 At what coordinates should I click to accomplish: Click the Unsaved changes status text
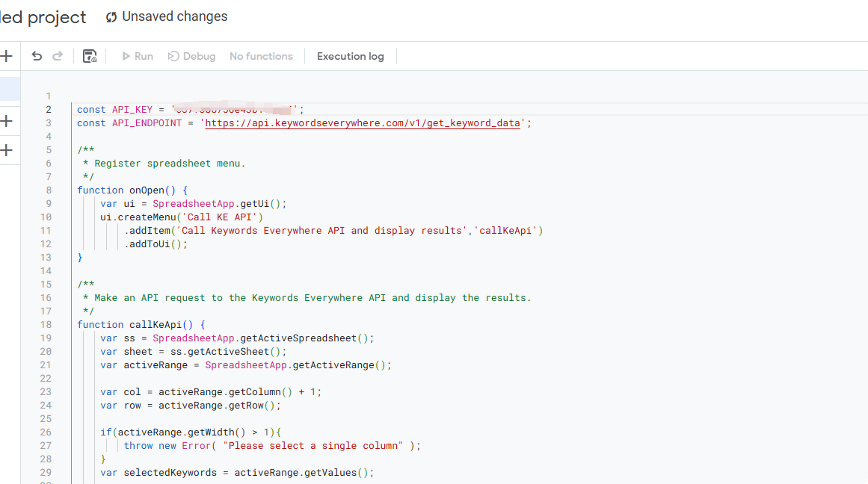[174, 16]
